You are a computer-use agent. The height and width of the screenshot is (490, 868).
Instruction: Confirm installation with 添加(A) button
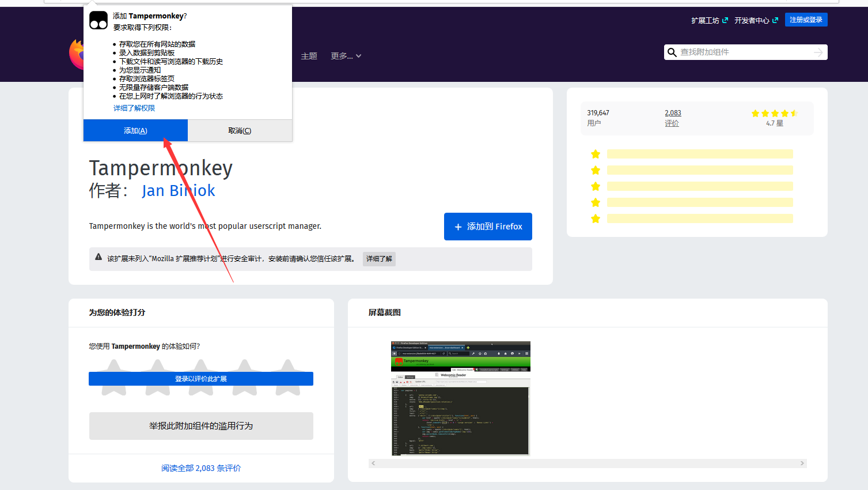coord(135,131)
